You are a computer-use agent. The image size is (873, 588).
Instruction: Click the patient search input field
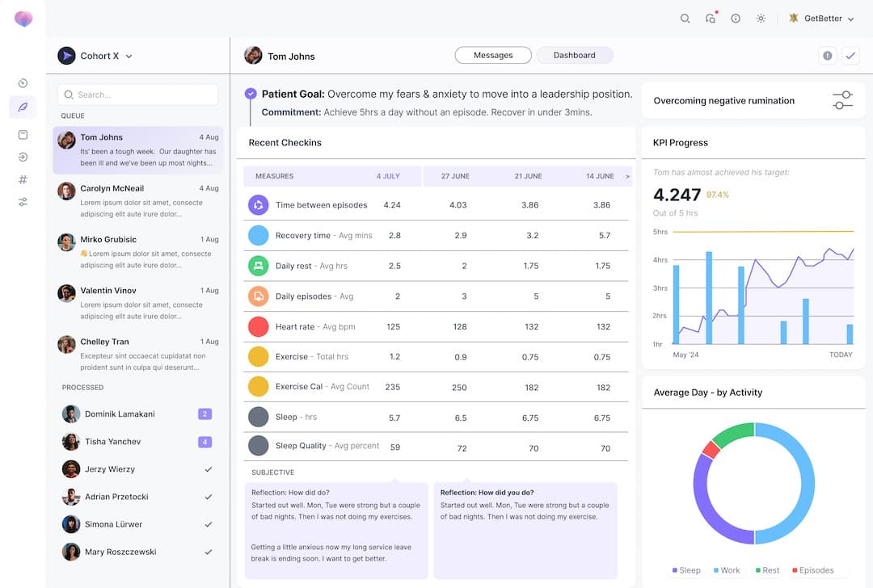pos(138,94)
